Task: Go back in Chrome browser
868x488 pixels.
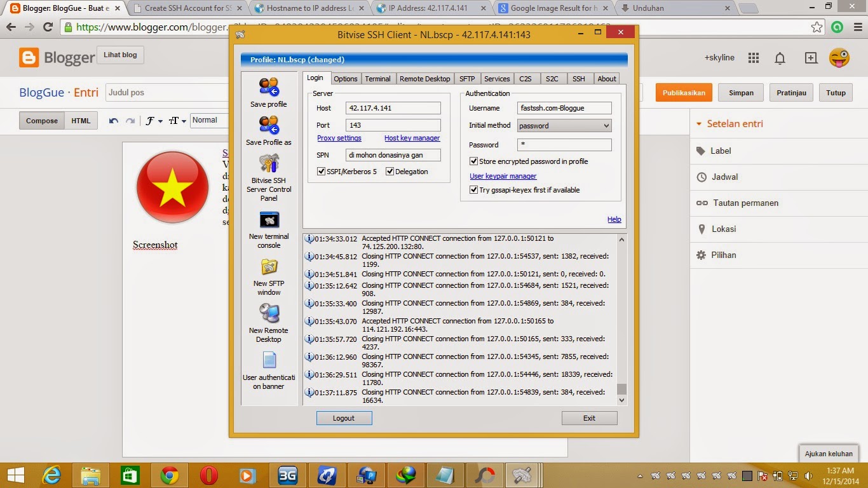Action: [11, 27]
